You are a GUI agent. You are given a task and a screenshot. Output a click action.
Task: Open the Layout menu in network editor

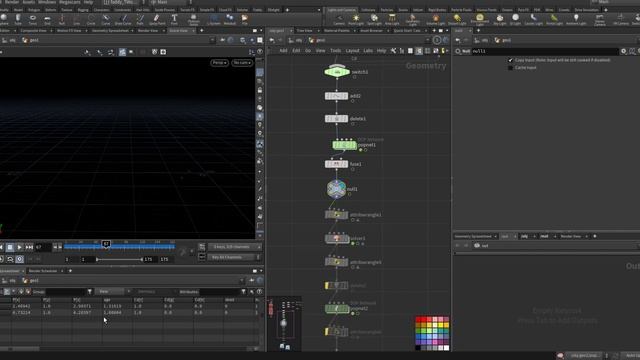click(352, 51)
